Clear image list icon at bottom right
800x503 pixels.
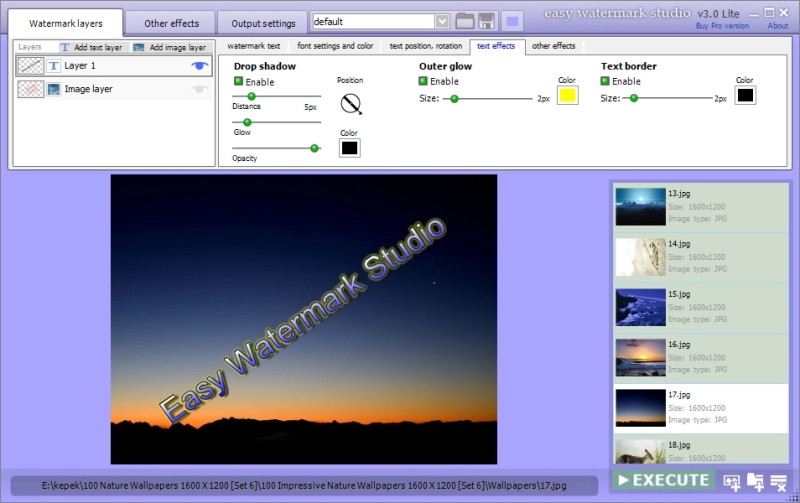779,482
